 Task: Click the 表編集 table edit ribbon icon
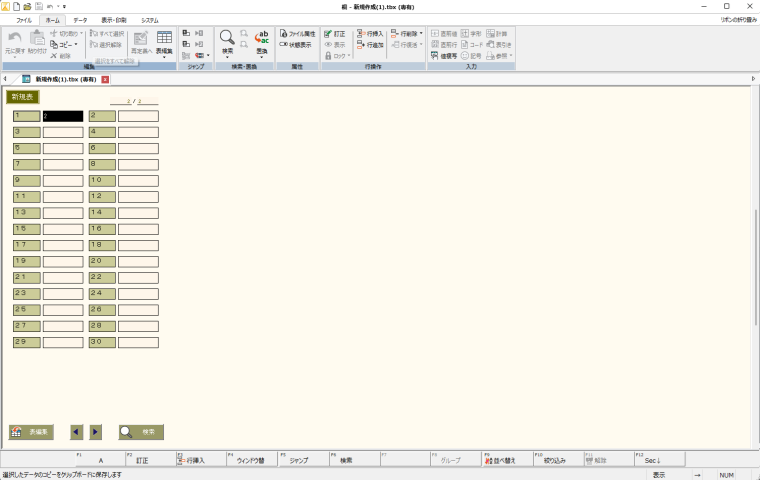coord(164,41)
